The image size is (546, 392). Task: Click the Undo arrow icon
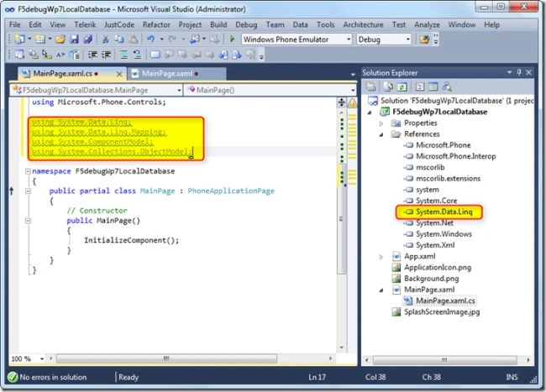150,39
